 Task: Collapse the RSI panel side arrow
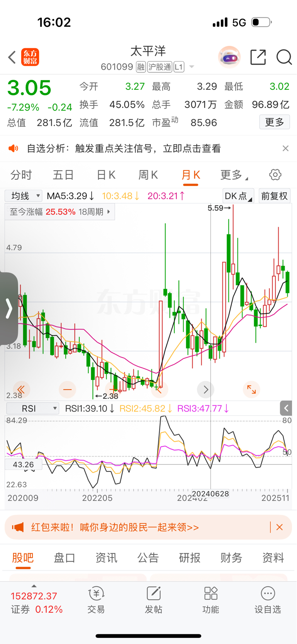pos(286,408)
